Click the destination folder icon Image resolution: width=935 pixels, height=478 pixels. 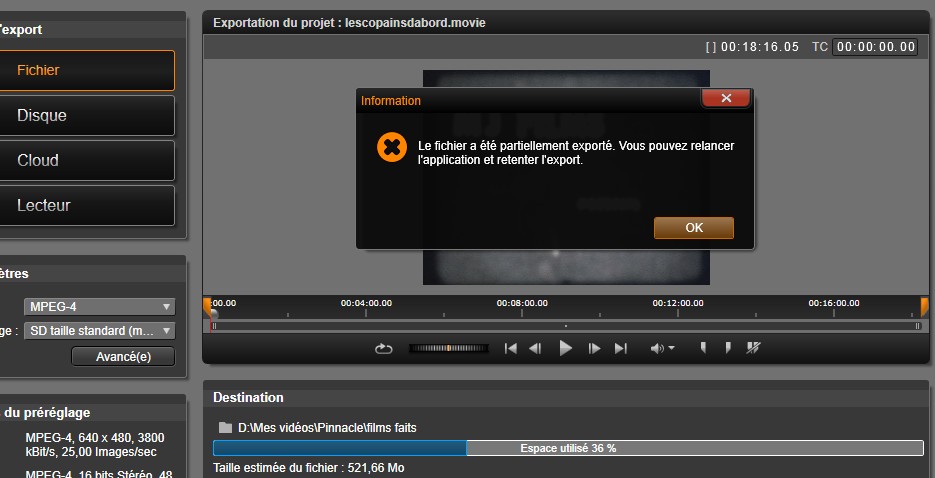click(225, 428)
